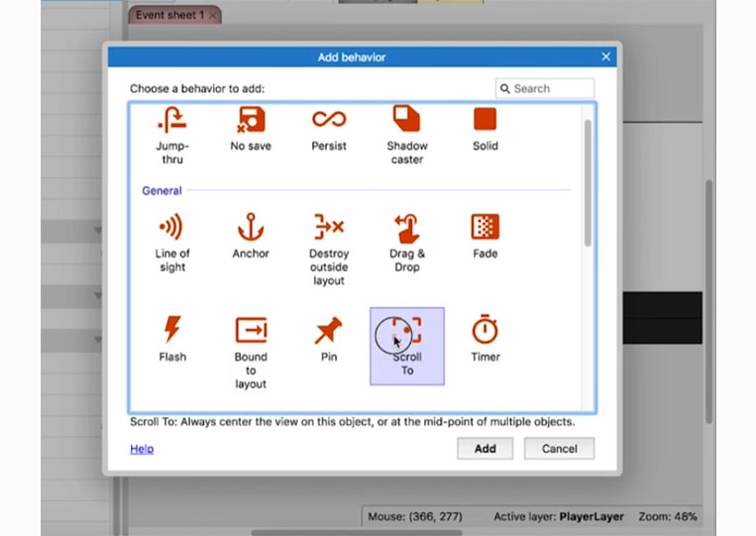This screenshot has height=536, width=756.
Task: Focus the Search behavior field
Action: pos(545,89)
